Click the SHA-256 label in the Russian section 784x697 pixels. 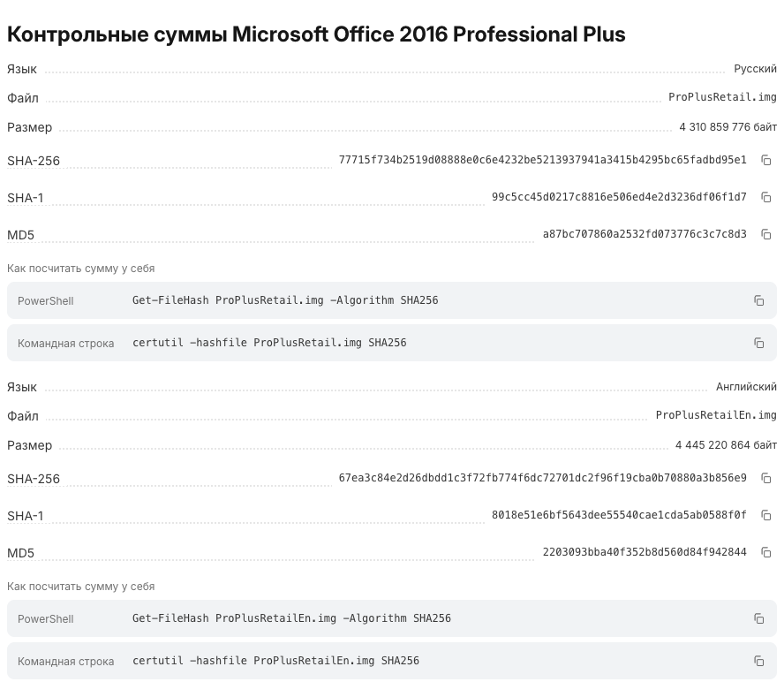[x=34, y=161]
